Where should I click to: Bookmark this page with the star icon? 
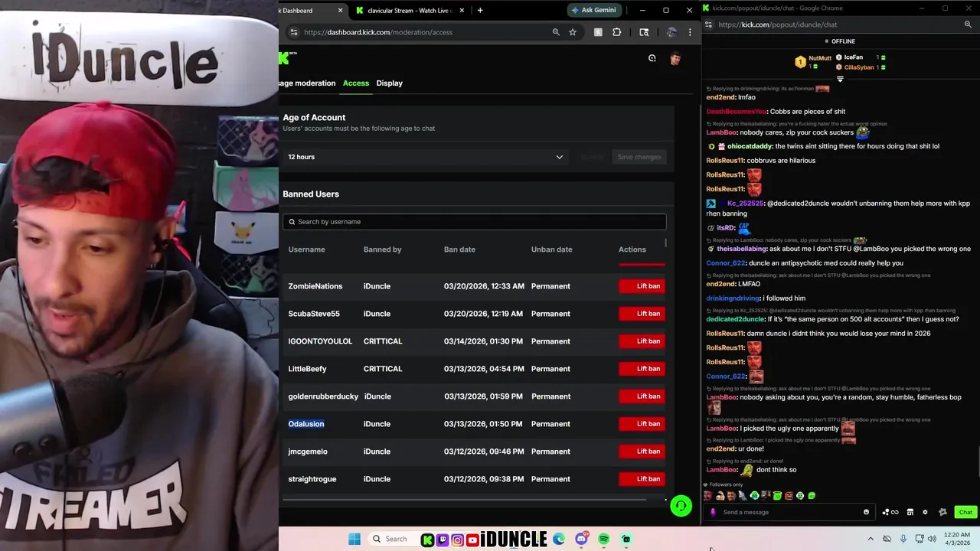pos(573,32)
